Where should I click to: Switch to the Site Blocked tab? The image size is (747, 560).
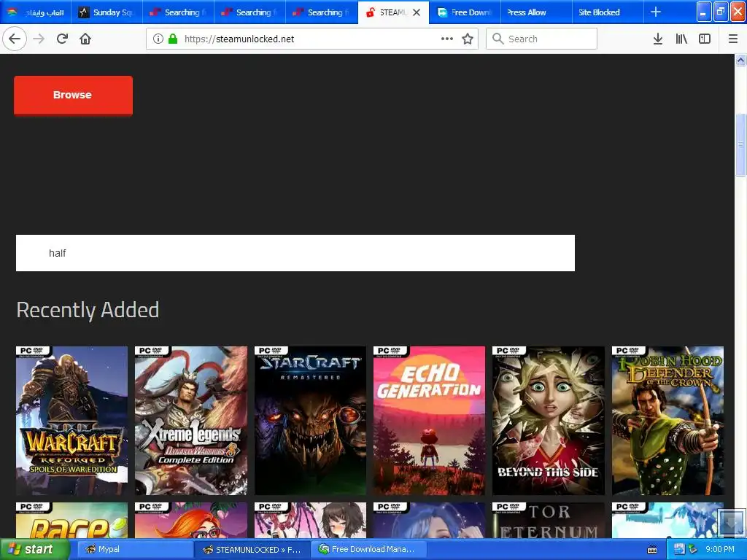click(x=608, y=12)
